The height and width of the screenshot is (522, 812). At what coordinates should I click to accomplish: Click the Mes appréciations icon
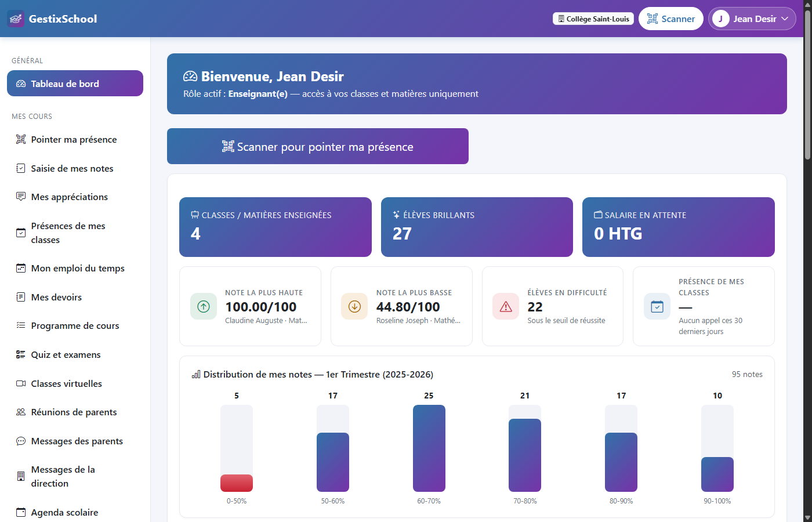click(x=21, y=197)
